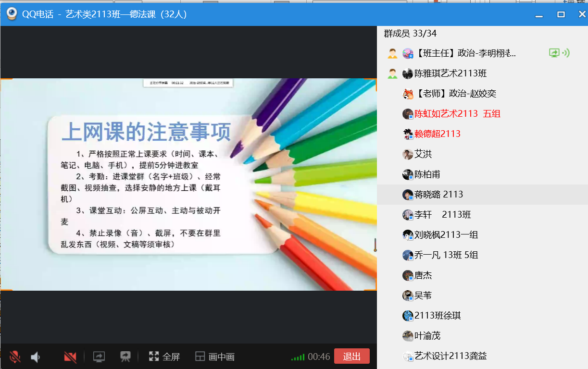Click the share screen icon
The height and width of the screenshot is (369, 588).
pyautogui.click(x=99, y=357)
